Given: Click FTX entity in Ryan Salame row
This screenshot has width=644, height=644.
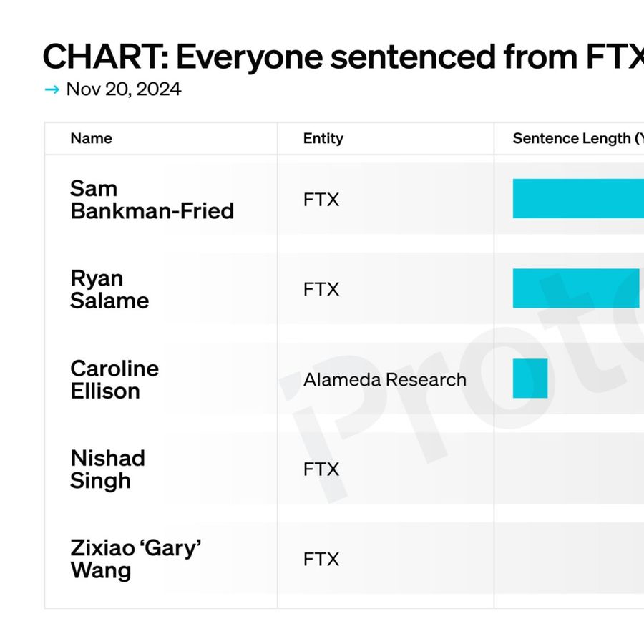Looking at the screenshot, I should click(321, 289).
